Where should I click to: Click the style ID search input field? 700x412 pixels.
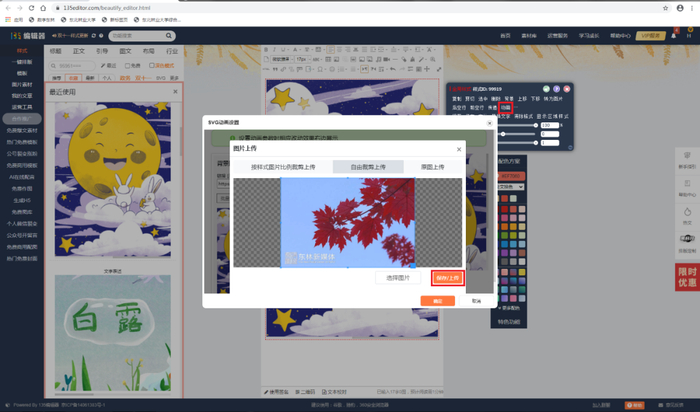click(x=72, y=66)
